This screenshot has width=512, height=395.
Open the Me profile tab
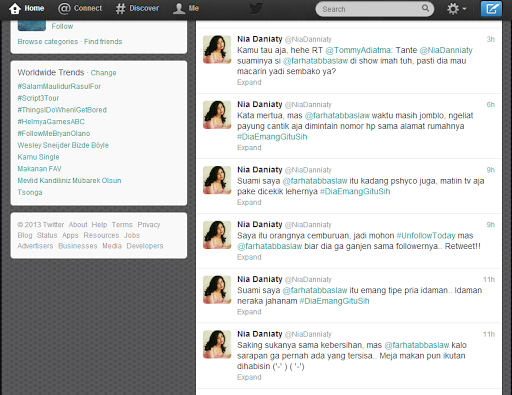click(186, 8)
